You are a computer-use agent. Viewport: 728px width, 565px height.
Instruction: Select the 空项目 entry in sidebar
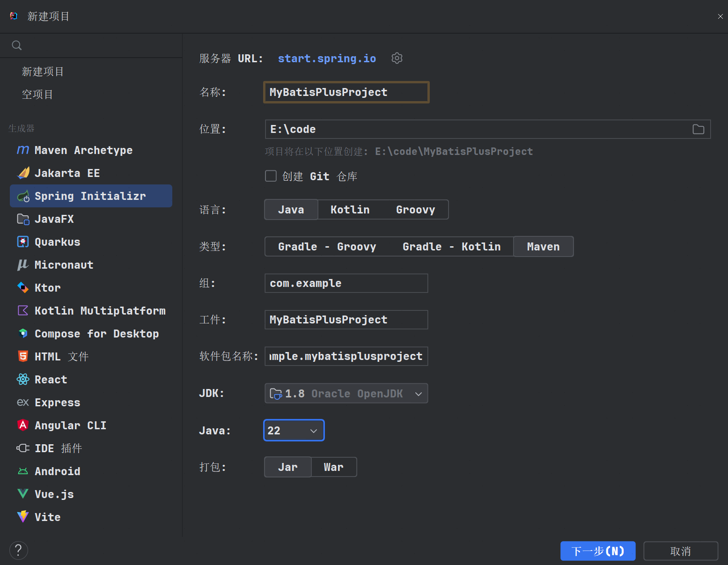[37, 95]
